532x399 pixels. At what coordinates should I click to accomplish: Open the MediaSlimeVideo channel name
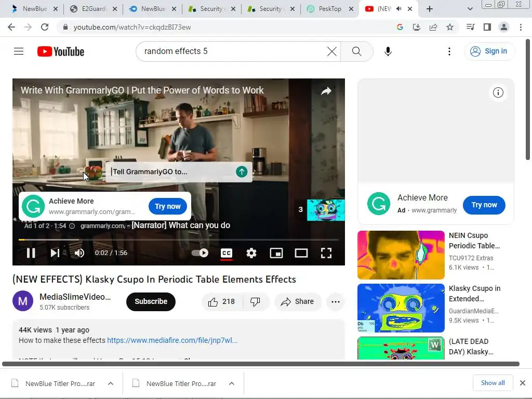click(75, 297)
